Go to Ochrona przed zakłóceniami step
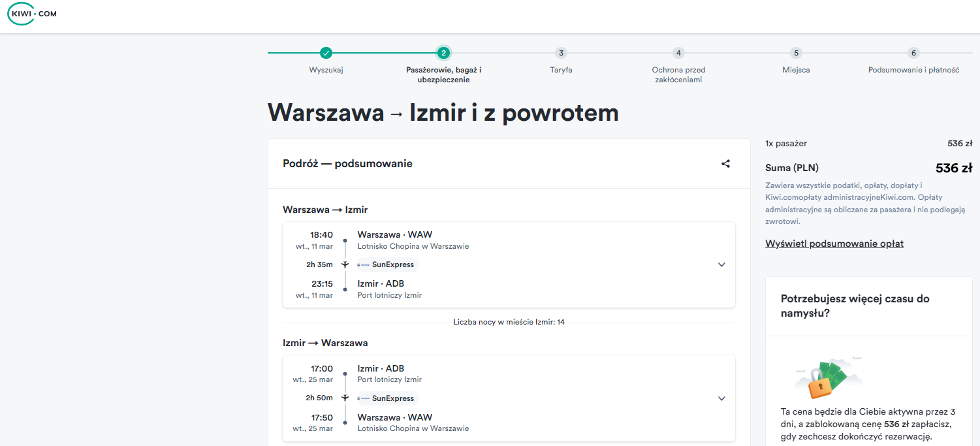Image resolution: width=980 pixels, height=446 pixels. pyautogui.click(x=678, y=65)
